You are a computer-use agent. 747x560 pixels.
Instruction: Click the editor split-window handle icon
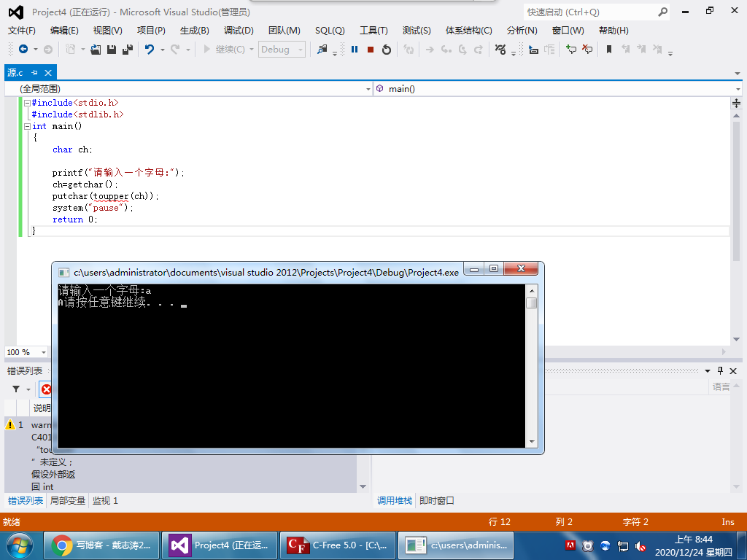736,103
